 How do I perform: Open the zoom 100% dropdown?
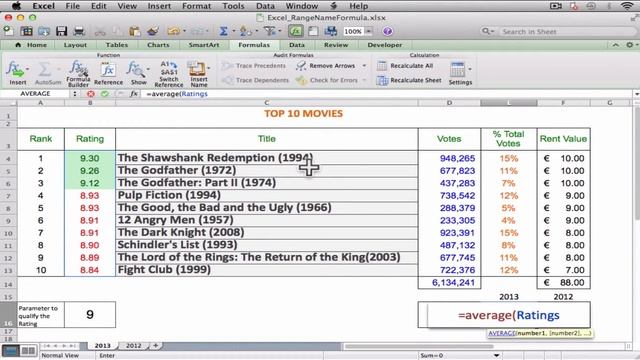tap(369, 31)
